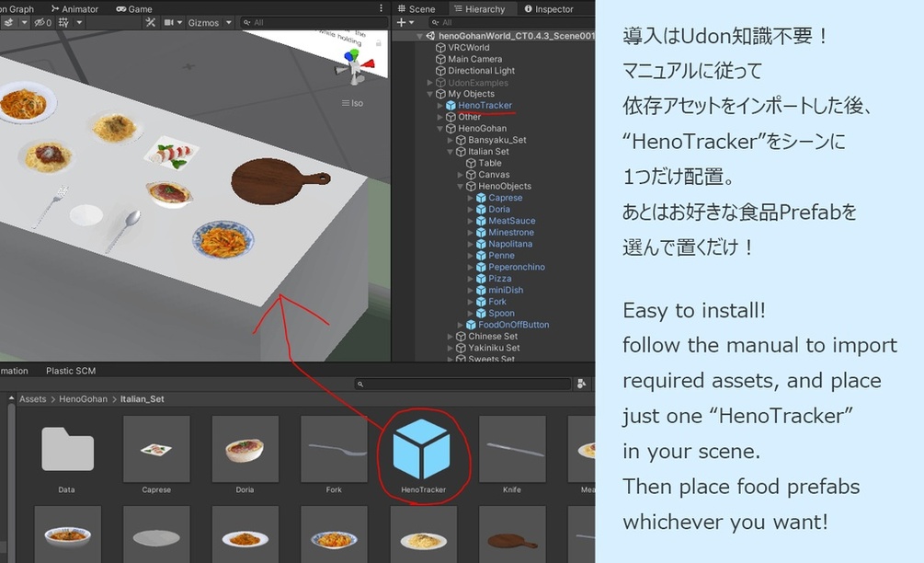924x563 pixels.
Task: Switch to the Inspector tab
Action: [x=549, y=9]
